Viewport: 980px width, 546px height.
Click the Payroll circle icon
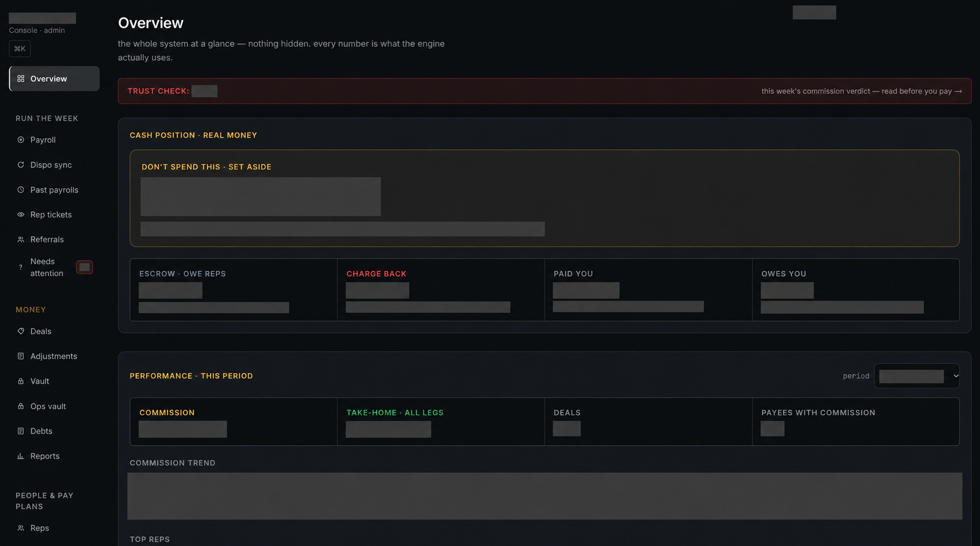[21, 140]
